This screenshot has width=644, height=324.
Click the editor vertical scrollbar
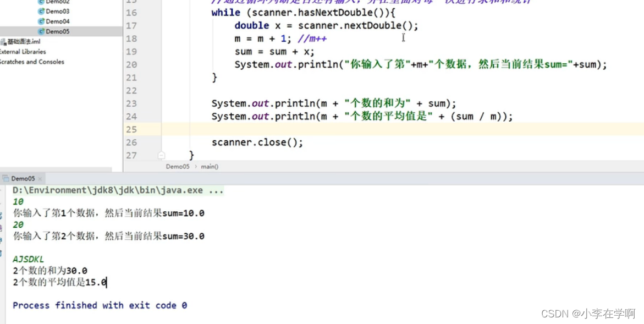(x=641, y=83)
